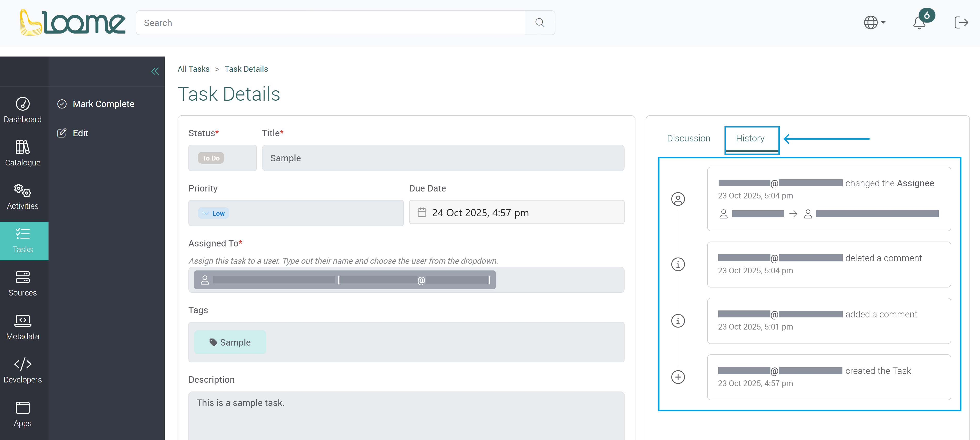Click the search magnifier icon

[x=540, y=23]
